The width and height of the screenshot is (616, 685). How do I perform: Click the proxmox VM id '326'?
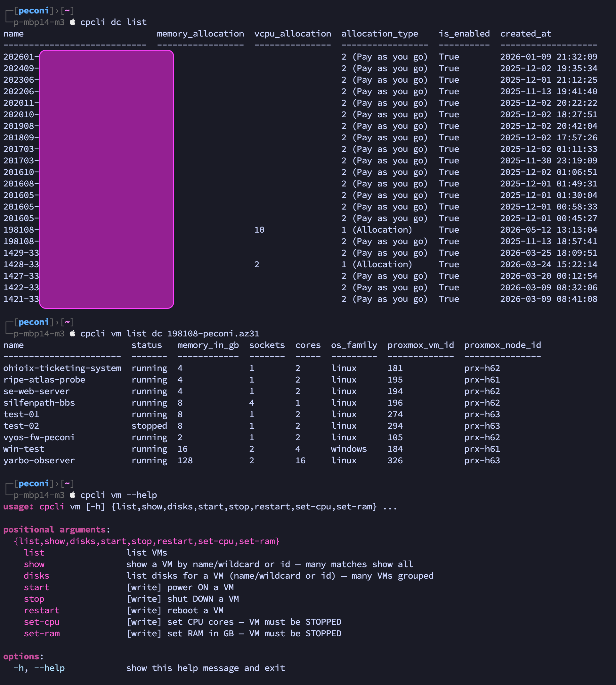(x=395, y=460)
